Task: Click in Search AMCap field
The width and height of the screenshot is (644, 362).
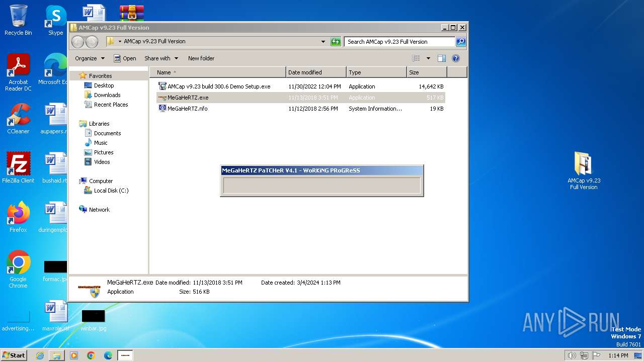Action: coord(400,42)
